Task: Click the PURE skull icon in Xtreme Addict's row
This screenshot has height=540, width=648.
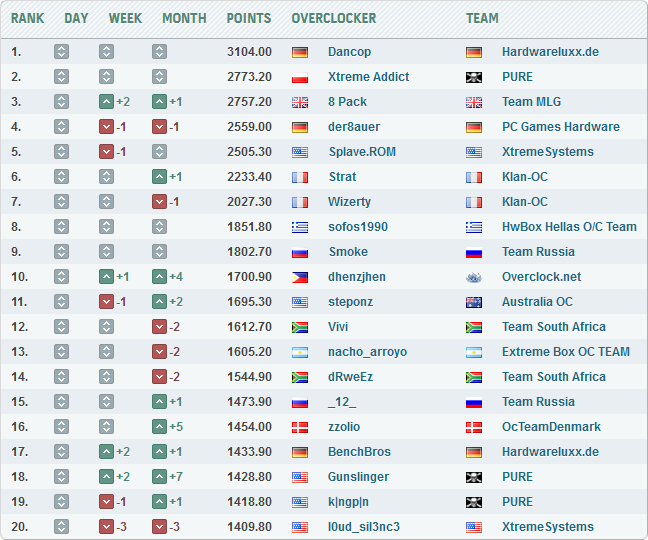Action: pyautogui.click(x=474, y=77)
